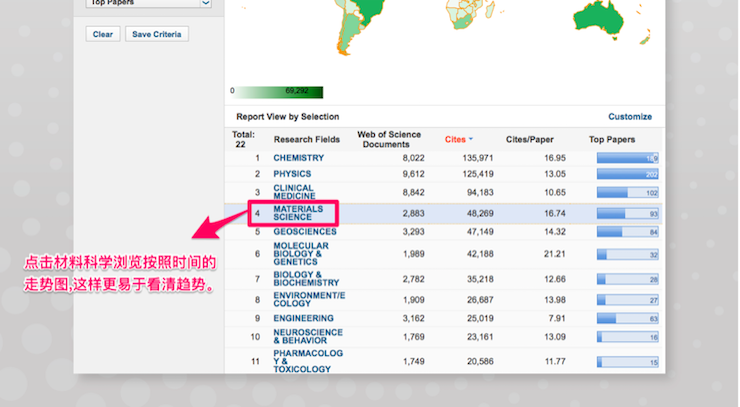Open NEUROSCIENCE & BEHAVIOR field

pyautogui.click(x=308, y=336)
